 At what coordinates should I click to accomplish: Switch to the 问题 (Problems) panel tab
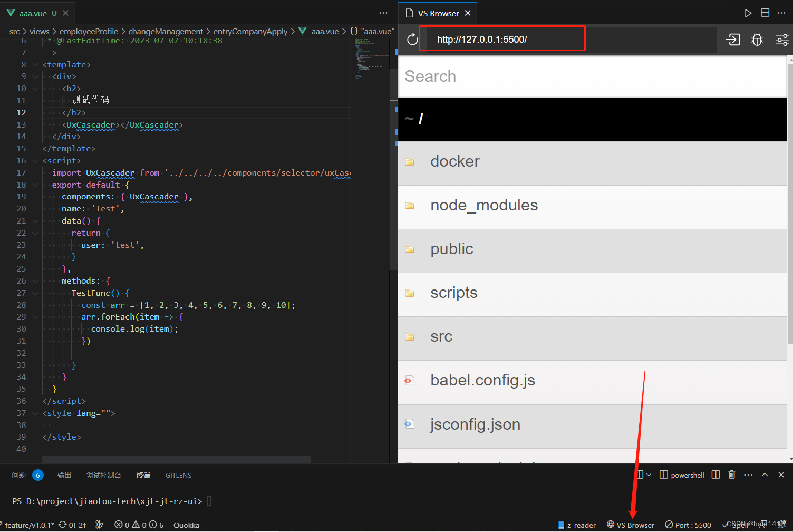tap(19, 475)
